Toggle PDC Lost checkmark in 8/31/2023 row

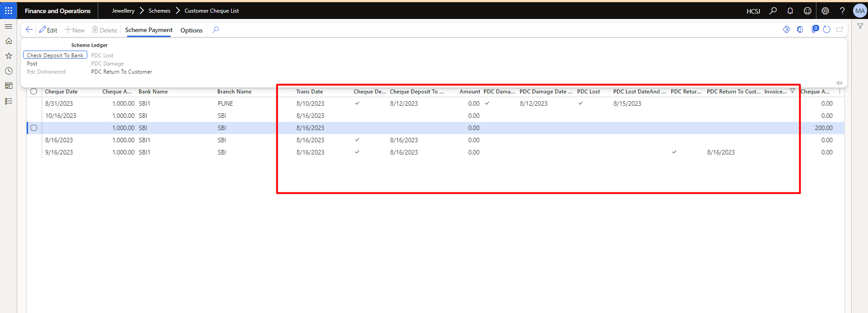click(581, 103)
